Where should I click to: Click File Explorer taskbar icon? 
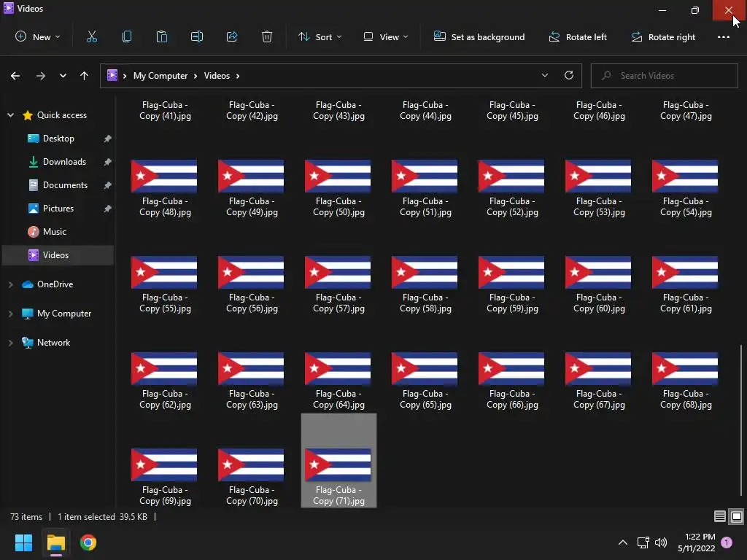[x=55, y=542]
